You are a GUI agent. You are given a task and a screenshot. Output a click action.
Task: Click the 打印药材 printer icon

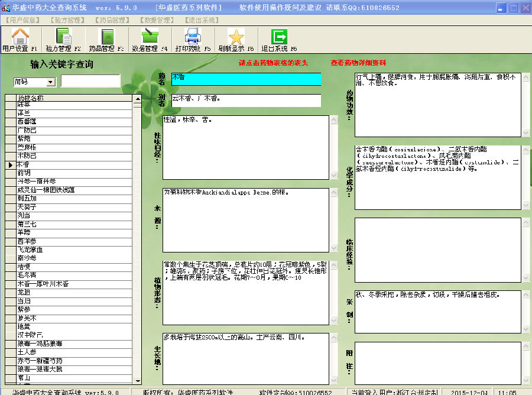coord(193,37)
